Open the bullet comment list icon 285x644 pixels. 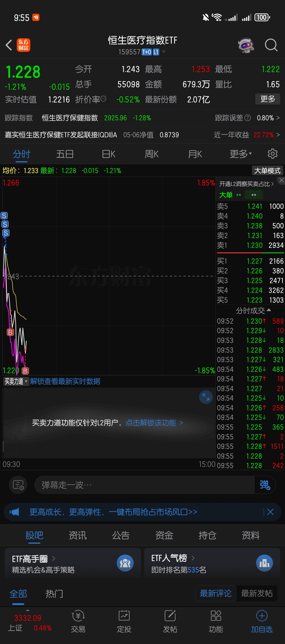click(x=18, y=485)
